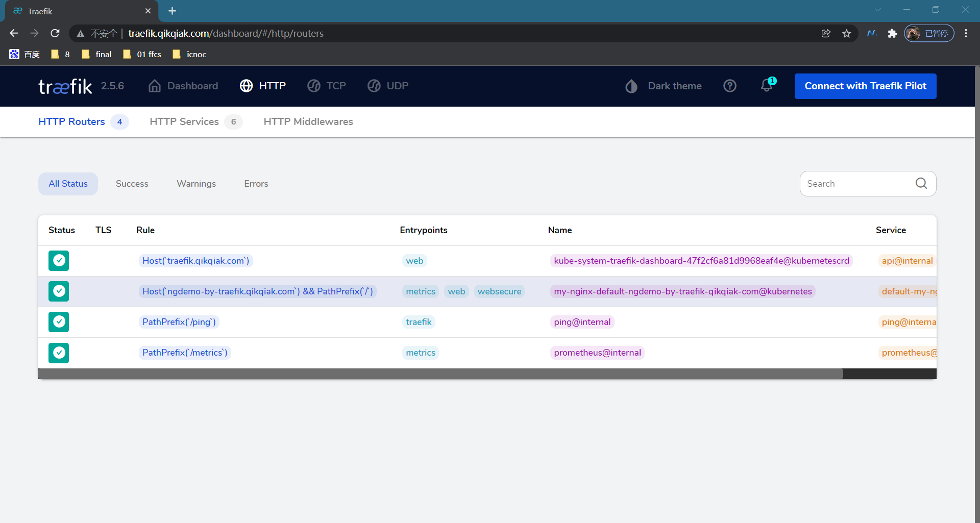
Task: Open the Dashboard nav link
Action: pyautogui.click(x=192, y=86)
